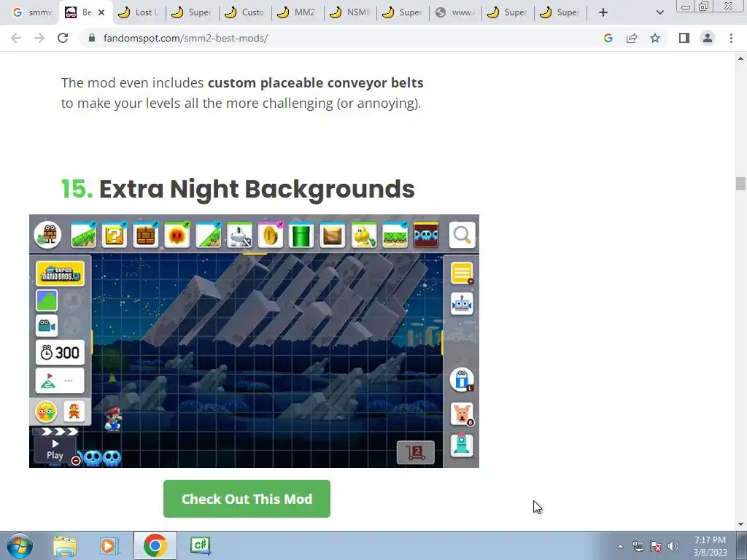The width and height of the screenshot is (747, 560).
Task: Close the current Be tab
Action: [101, 12]
